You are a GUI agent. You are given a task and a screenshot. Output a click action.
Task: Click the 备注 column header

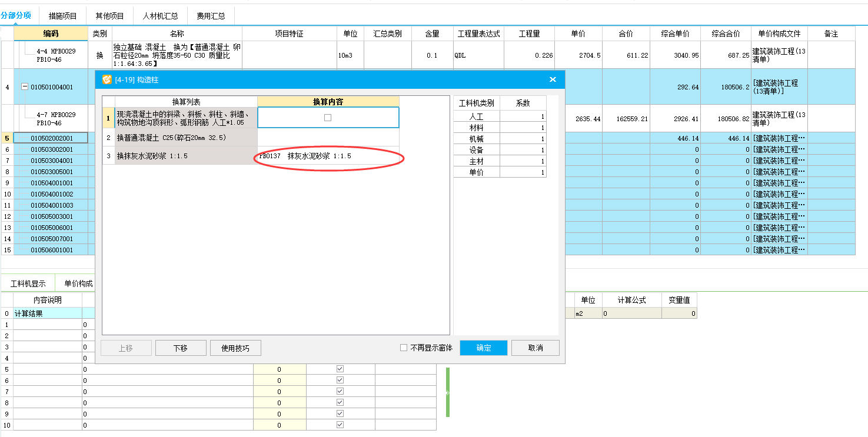point(831,34)
